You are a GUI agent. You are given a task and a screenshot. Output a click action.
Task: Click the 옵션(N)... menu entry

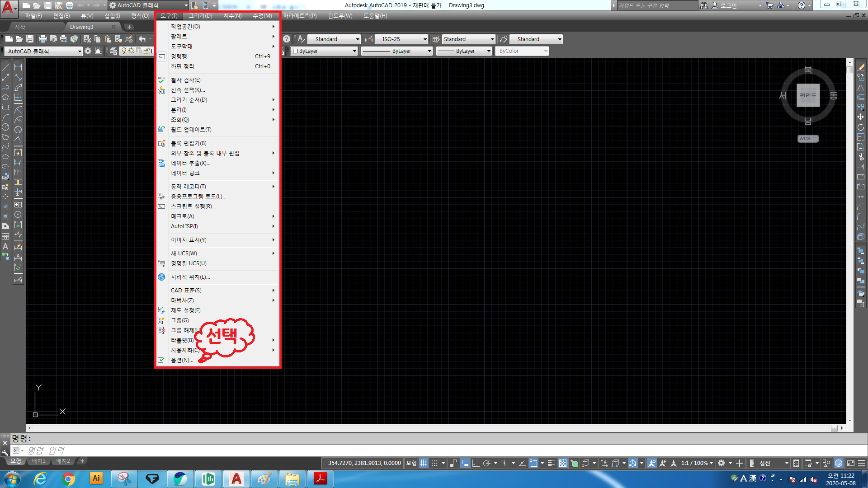(182, 360)
